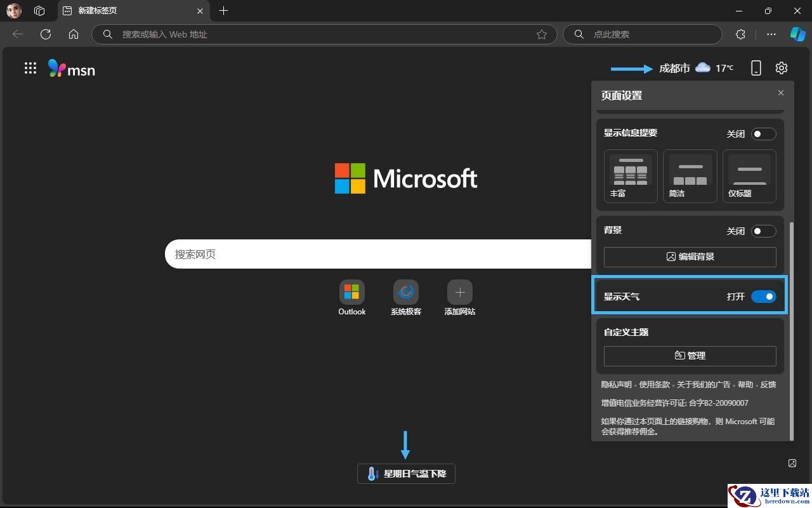The image size is (812, 508).
Task: Maximize or restore the browser window
Action: (x=768, y=11)
